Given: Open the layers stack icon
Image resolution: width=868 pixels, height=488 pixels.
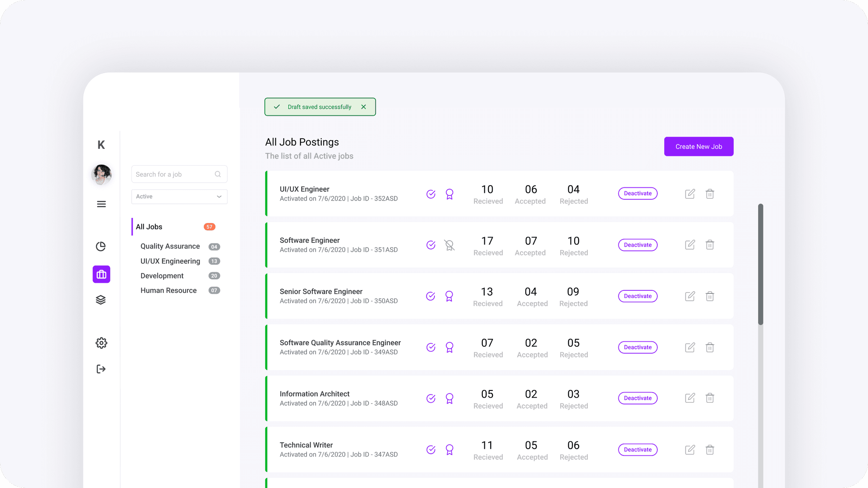Looking at the screenshot, I should tap(101, 300).
